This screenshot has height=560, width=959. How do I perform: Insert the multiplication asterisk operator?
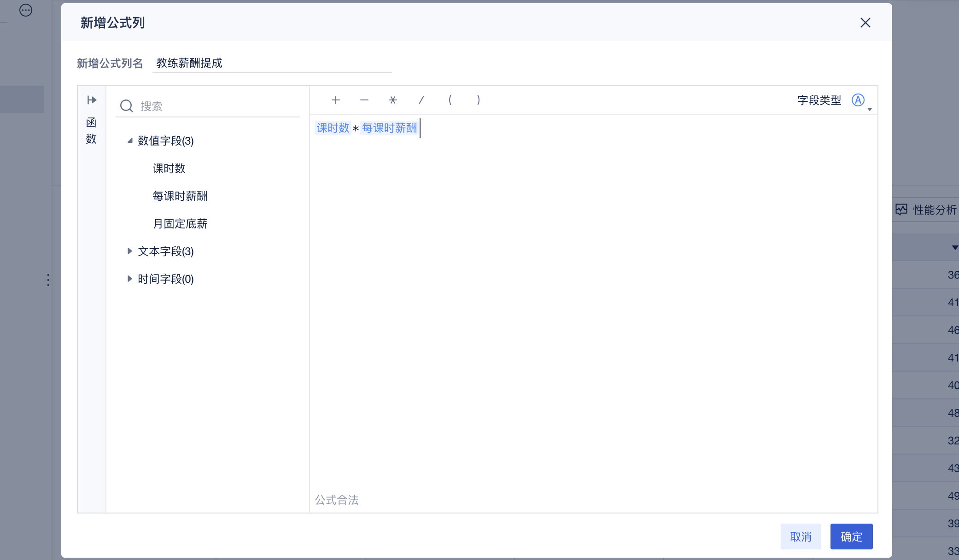tap(393, 100)
